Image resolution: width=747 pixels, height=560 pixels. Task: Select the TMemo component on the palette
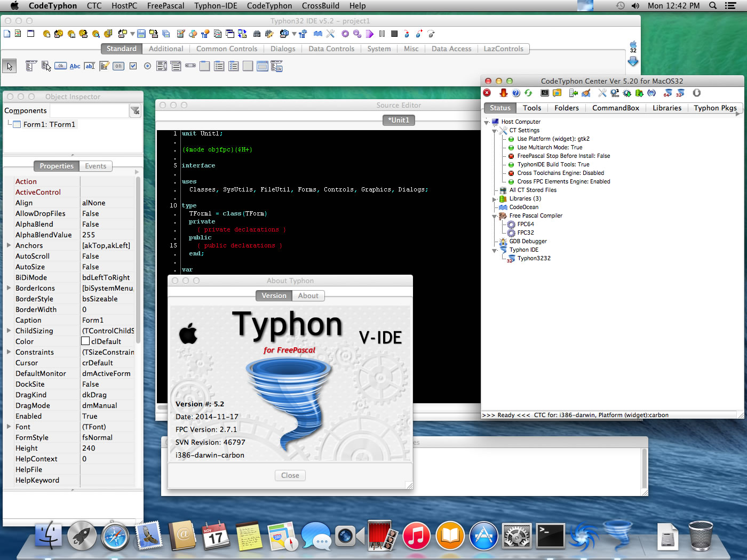(x=104, y=66)
